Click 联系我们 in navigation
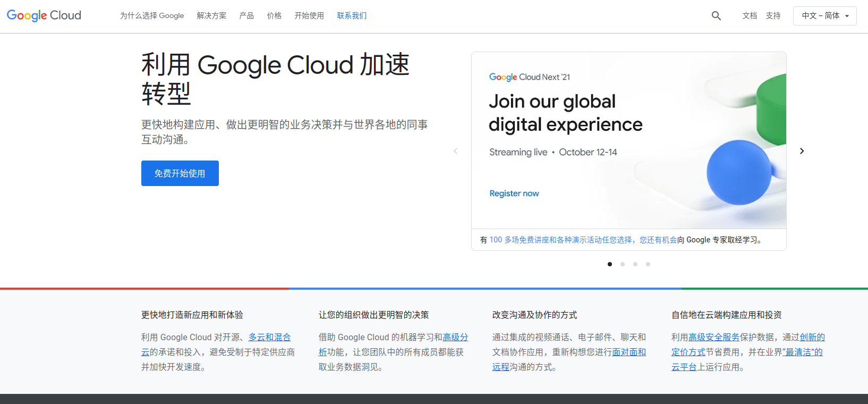Screen dimensions: 868x404 coord(352,16)
